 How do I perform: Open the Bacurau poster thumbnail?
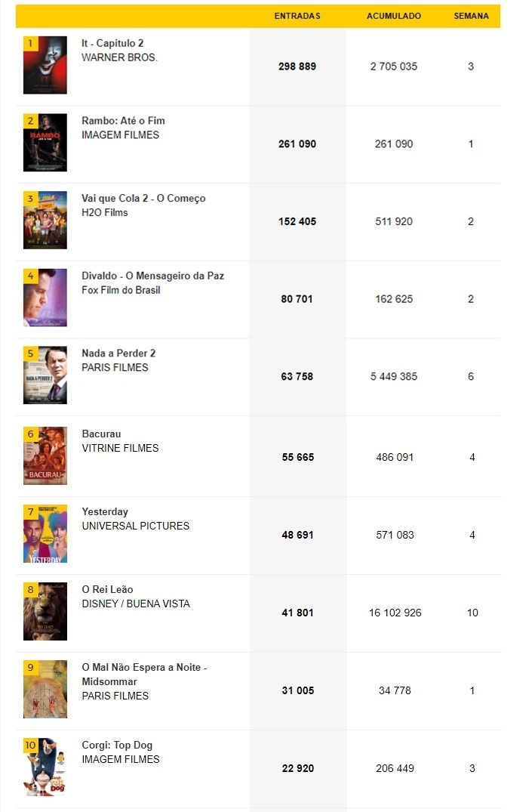(45, 455)
